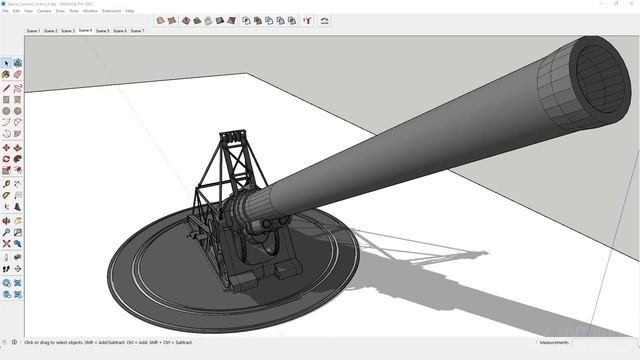
Task: Click the Previous view tool
Action: [18, 244]
